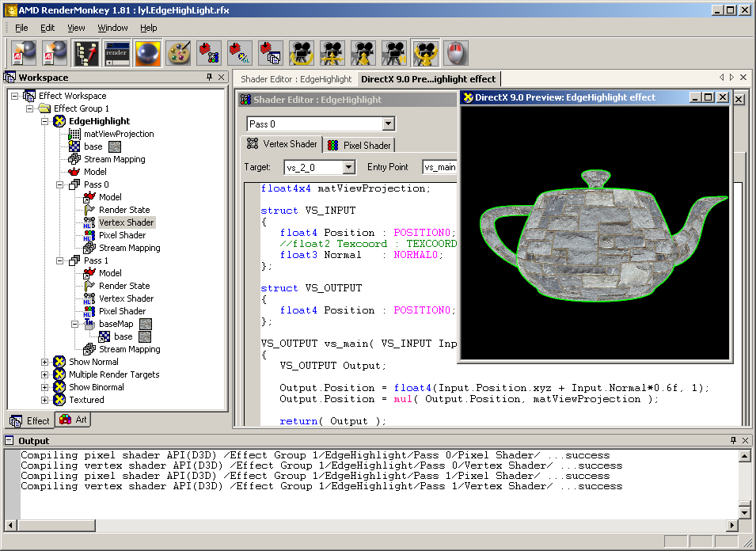Click the 'return( Output );' code line
This screenshot has width=756, height=551.
point(332,421)
